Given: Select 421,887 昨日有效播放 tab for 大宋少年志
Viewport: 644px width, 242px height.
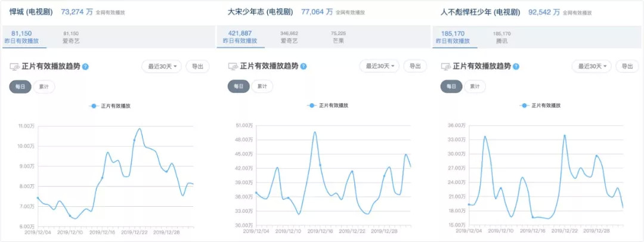Looking at the screenshot, I should tap(240, 37).
